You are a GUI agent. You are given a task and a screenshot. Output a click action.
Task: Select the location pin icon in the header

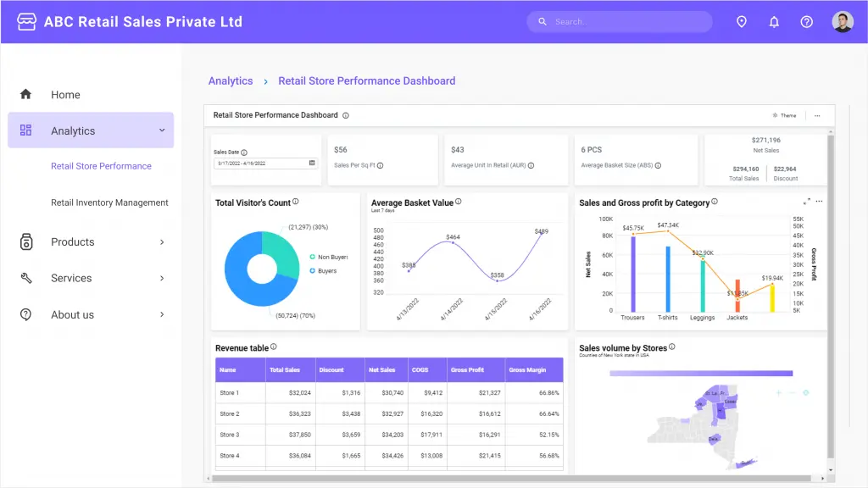(742, 21)
